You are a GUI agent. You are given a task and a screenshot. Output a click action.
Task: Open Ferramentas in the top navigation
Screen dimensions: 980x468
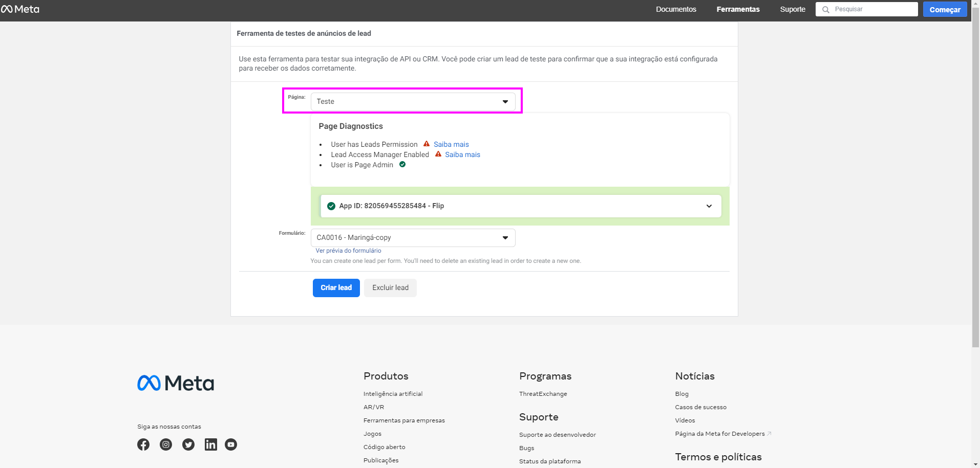point(738,9)
